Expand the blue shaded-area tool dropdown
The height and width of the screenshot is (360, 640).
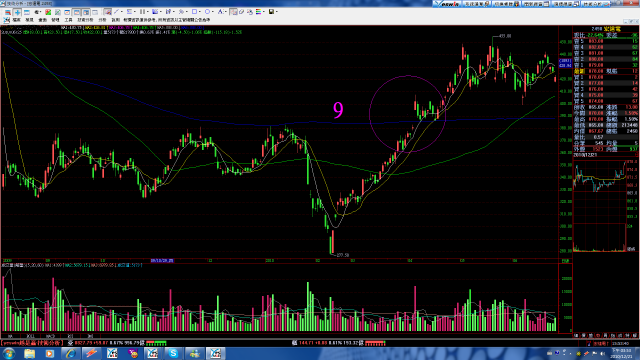point(161,12)
